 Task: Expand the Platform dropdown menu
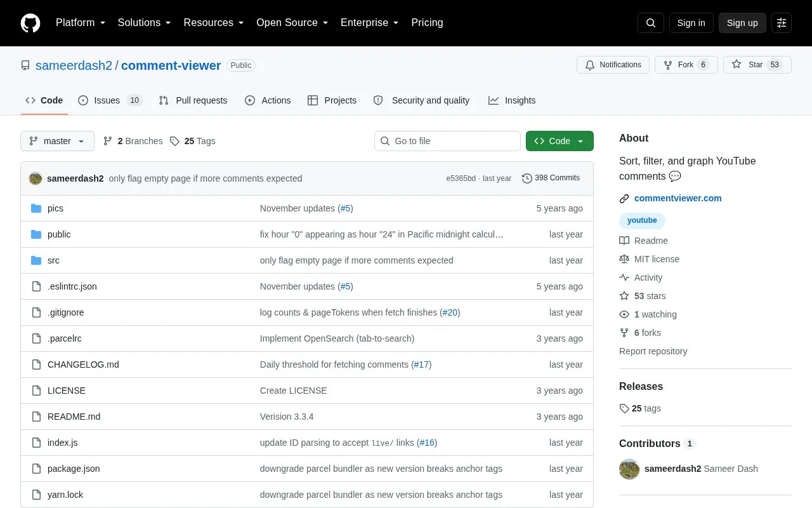click(x=80, y=23)
